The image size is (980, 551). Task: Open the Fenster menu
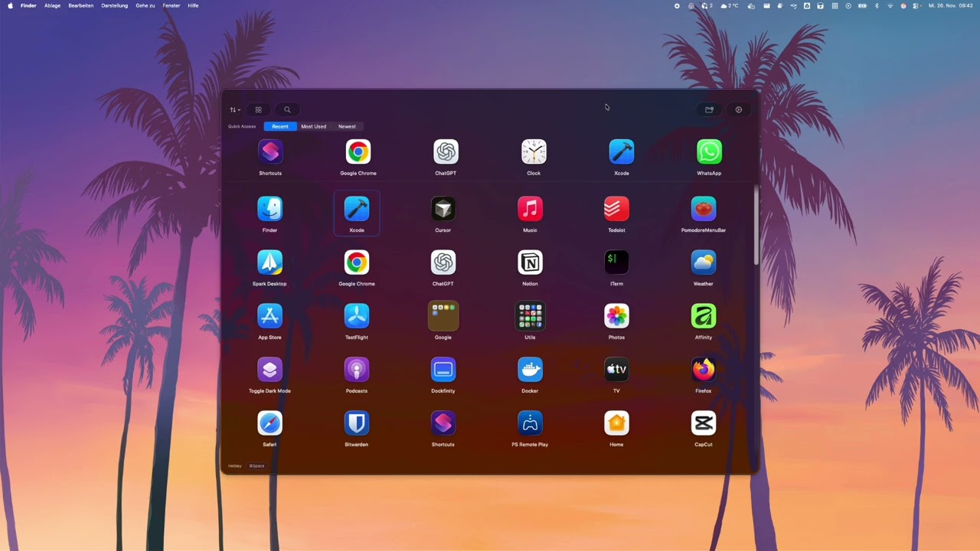[x=171, y=5]
